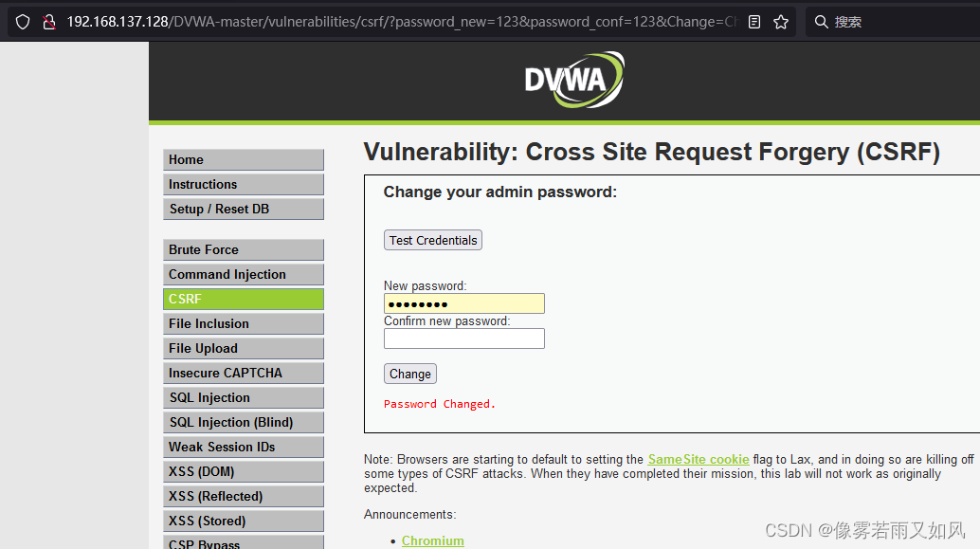Click the Confirm new password field
This screenshot has height=549, width=980.
coord(463,339)
